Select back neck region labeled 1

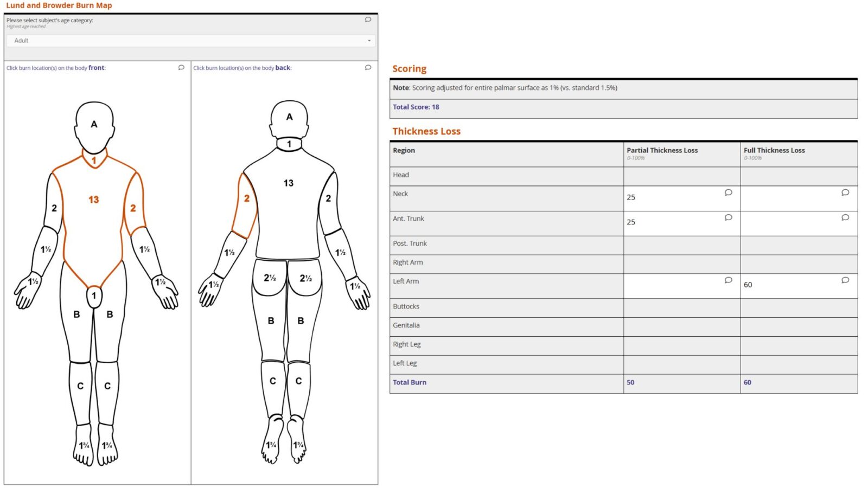[289, 144]
